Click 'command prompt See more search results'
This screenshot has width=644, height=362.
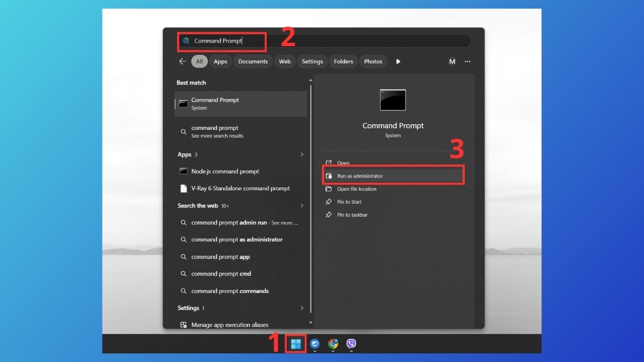pyautogui.click(x=240, y=131)
